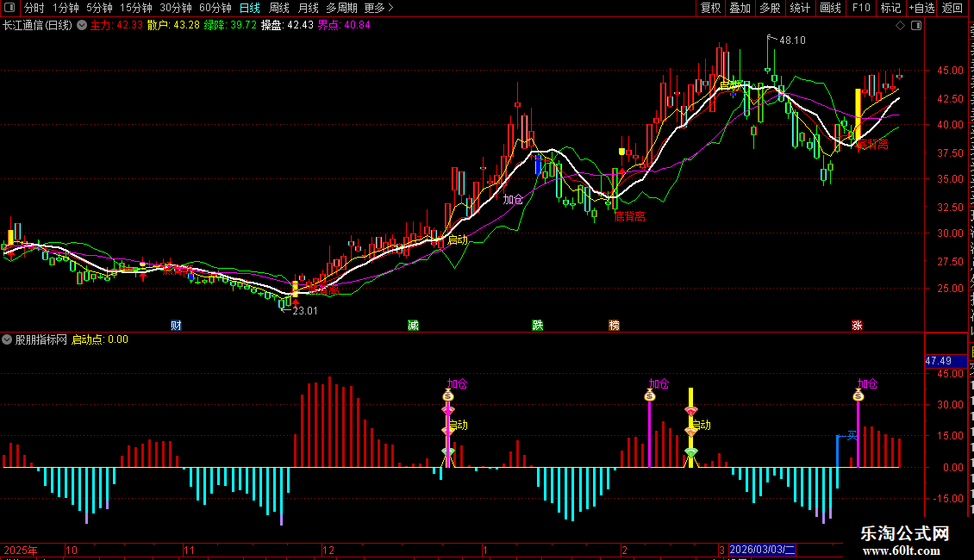The width and height of the screenshot is (974, 560).
Task: Expand the 长江通信 main indicator dropdown
Action: 81,26
